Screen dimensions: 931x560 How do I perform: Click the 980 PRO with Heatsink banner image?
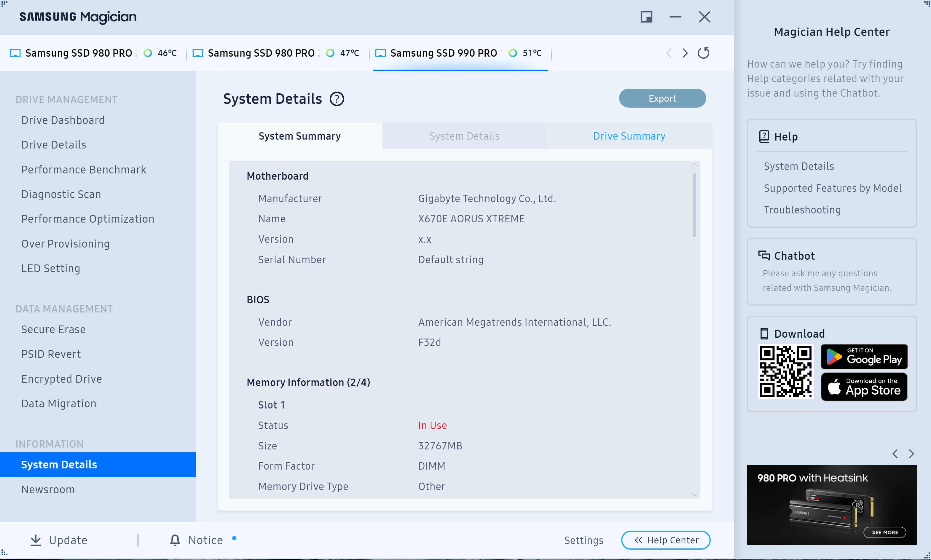pos(832,505)
